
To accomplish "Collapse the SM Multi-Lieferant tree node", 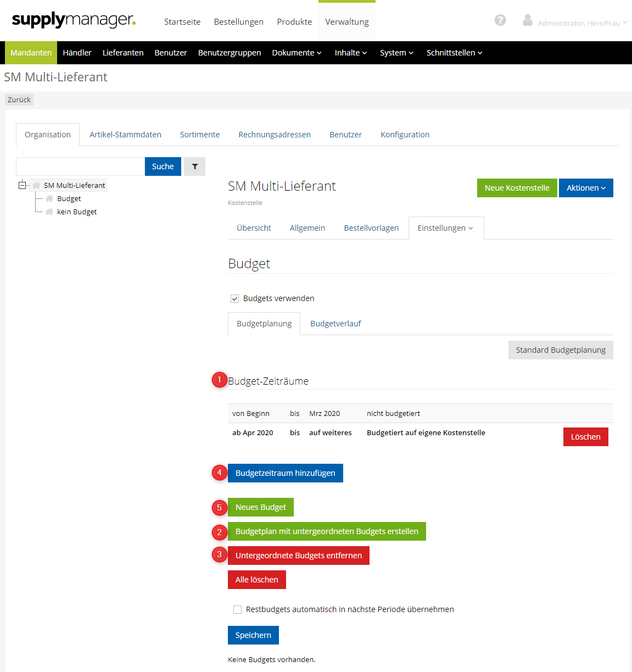I will tap(22, 185).
